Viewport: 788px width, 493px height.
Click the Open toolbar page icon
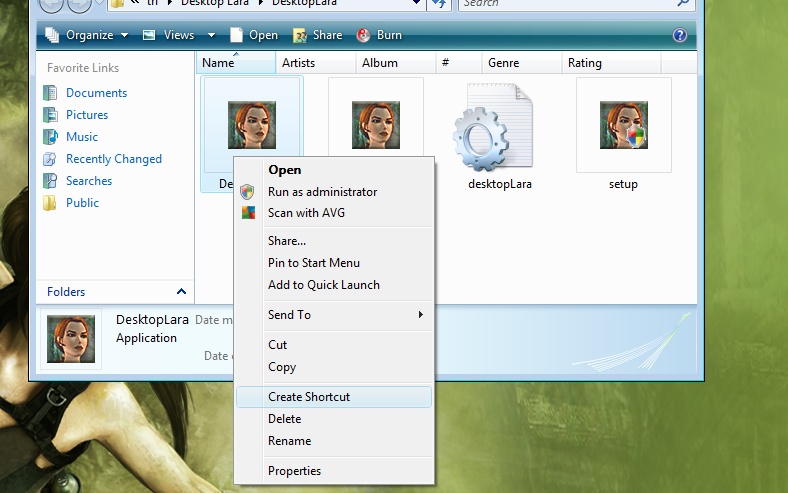tap(236, 35)
